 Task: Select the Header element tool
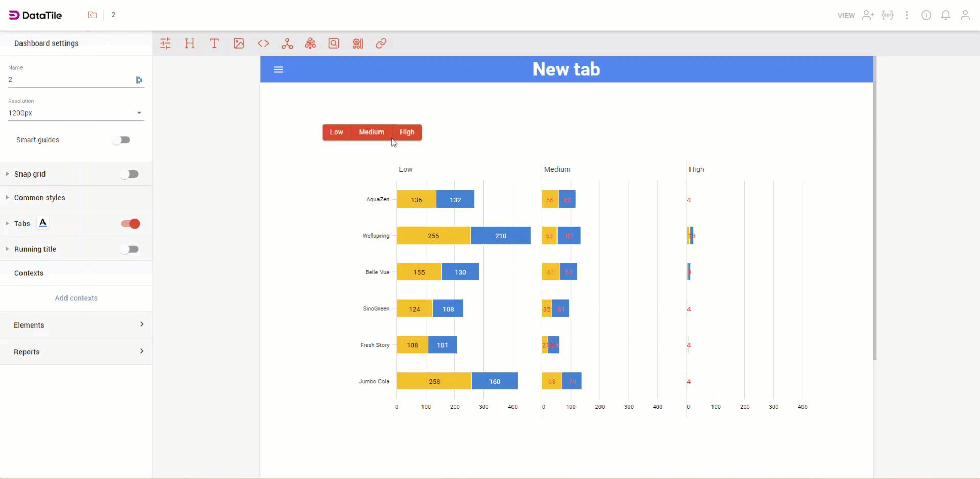[x=190, y=43]
